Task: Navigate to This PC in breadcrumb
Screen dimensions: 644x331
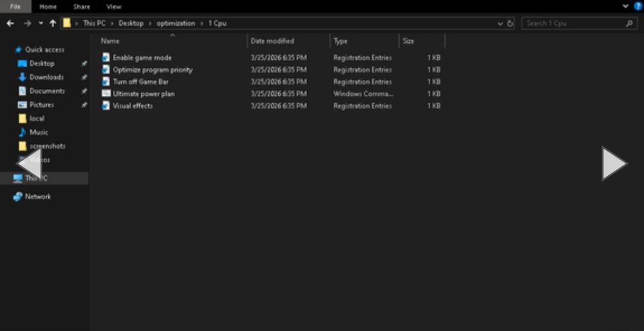Action: (94, 23)
